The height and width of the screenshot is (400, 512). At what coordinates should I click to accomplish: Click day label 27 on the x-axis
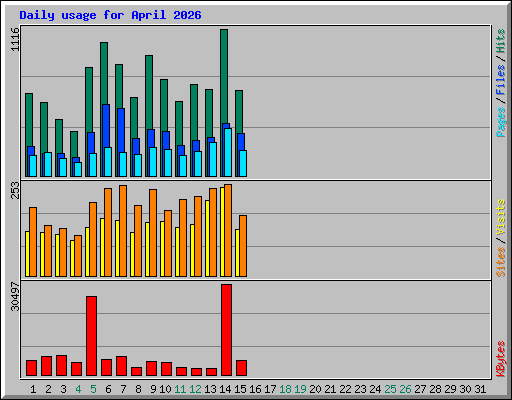pyautogui.click(x=420, y=389)
